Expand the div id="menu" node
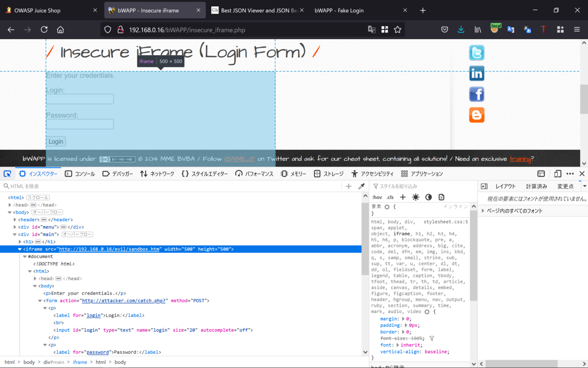 (x=15, y=227)
